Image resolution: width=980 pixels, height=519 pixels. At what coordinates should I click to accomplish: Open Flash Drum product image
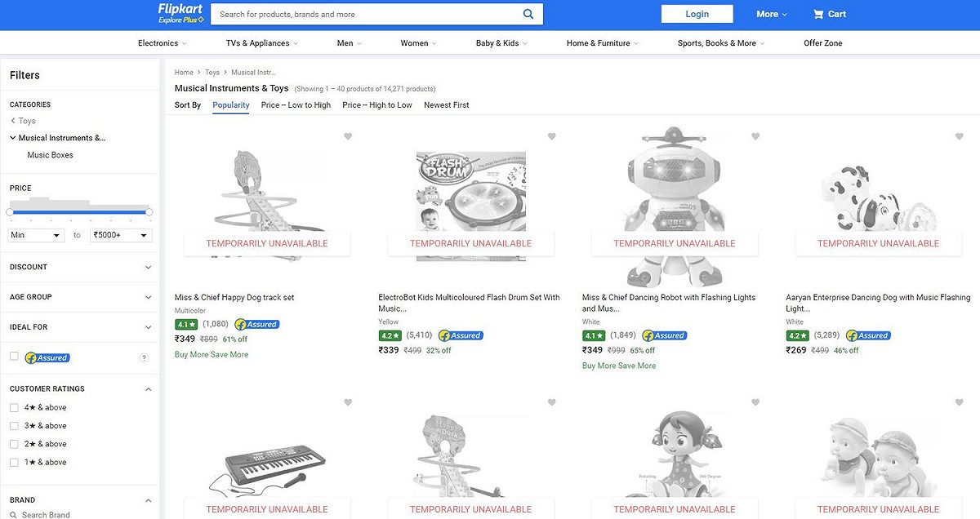(x=470, y=206)
